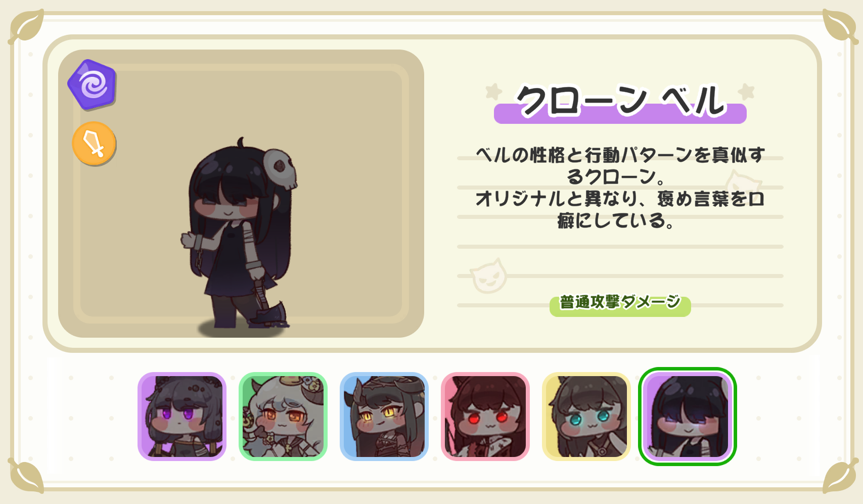This screenshot has height=504, width=863.
Task: Click the star right of the name
Action: 746,91
